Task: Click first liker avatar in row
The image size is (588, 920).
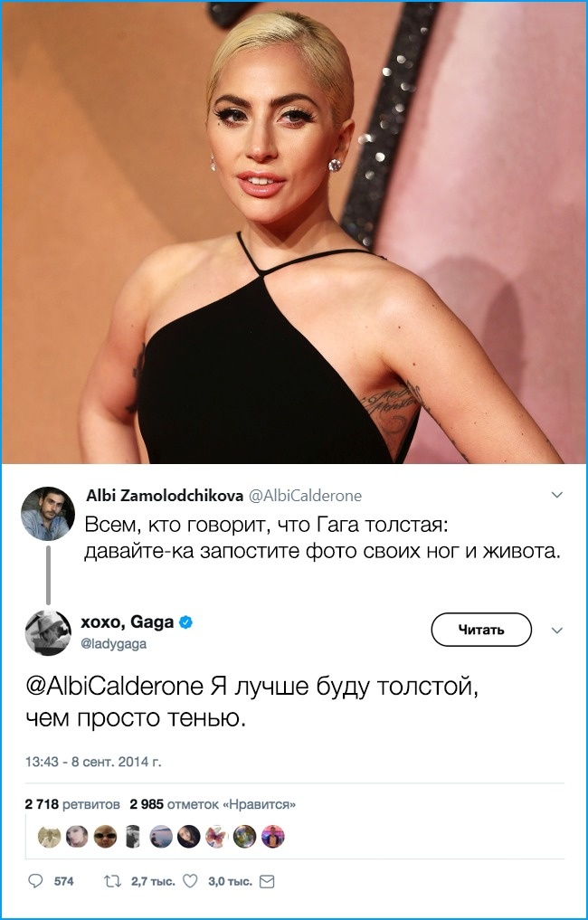Action: tap(49, 837)
